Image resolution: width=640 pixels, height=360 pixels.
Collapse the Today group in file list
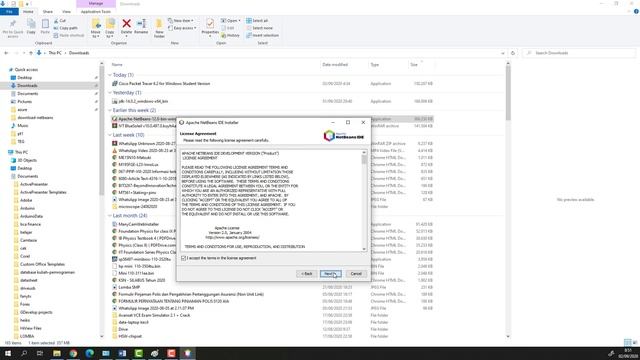(x=110, y=75)
